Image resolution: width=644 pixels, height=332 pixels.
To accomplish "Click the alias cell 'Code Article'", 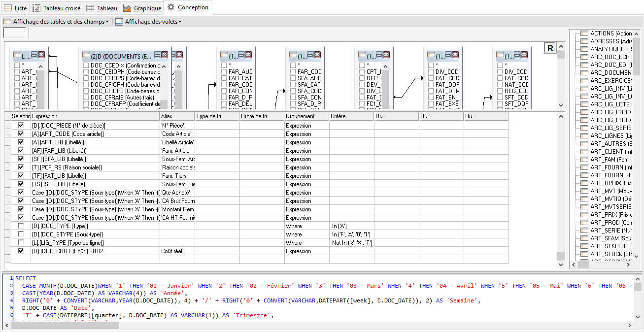I will point(177,134).
